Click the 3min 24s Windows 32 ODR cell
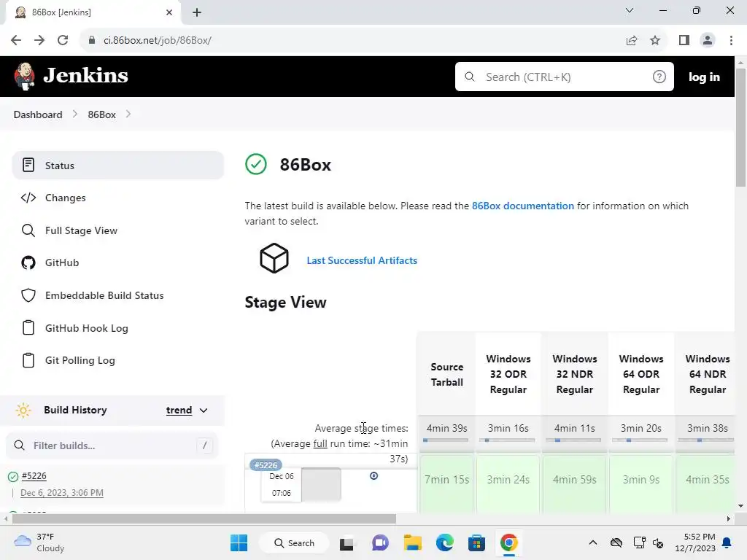 click(x=508, y=483)
